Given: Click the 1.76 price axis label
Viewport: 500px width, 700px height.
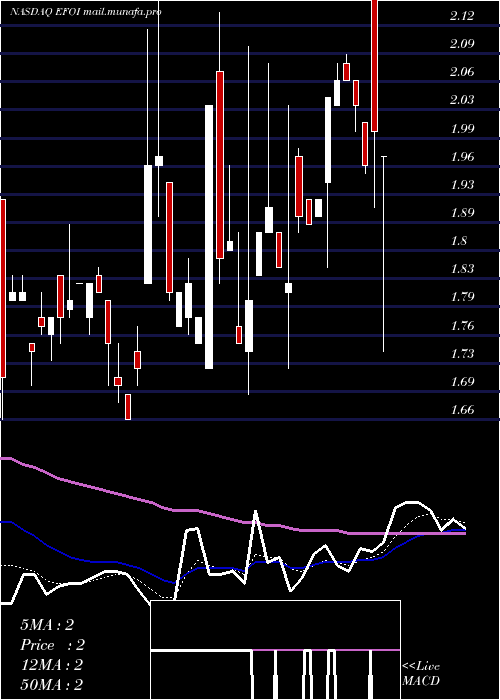Looking at the screenshot, I should pyautogui.click(x=462, y=326).
